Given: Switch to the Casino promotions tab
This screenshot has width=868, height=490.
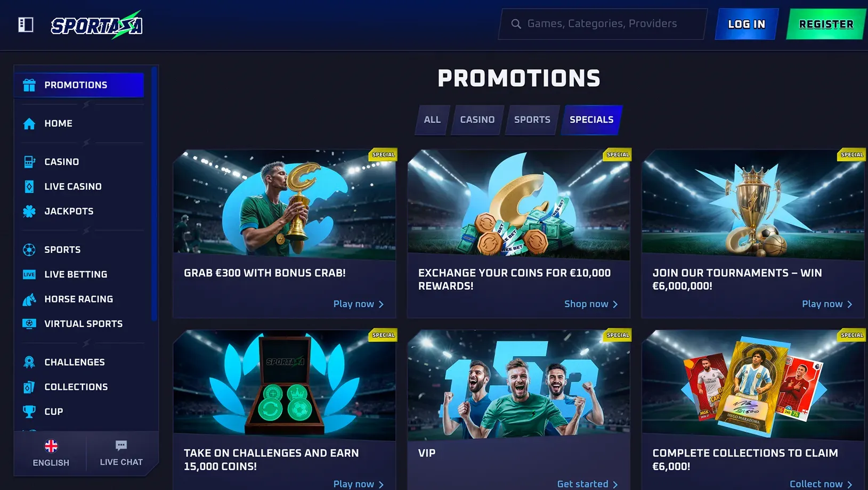Looking at the screenshot, I should [x=477, y=120].
